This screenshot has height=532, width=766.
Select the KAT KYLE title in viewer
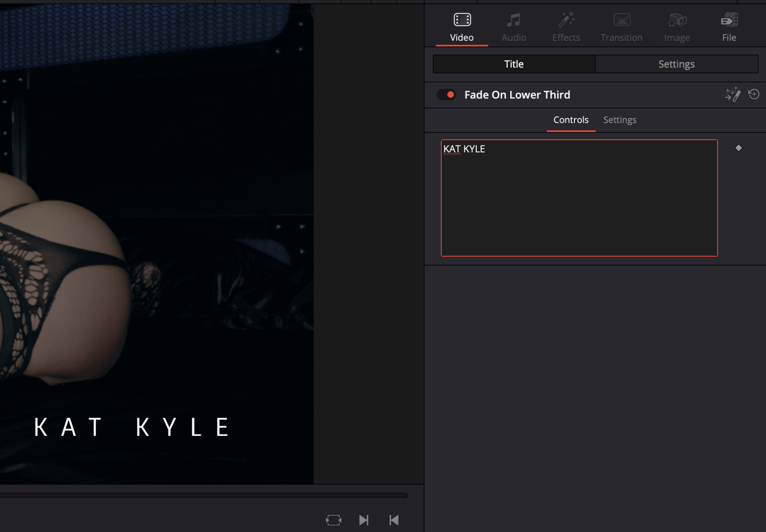click(x=132, y=427)
